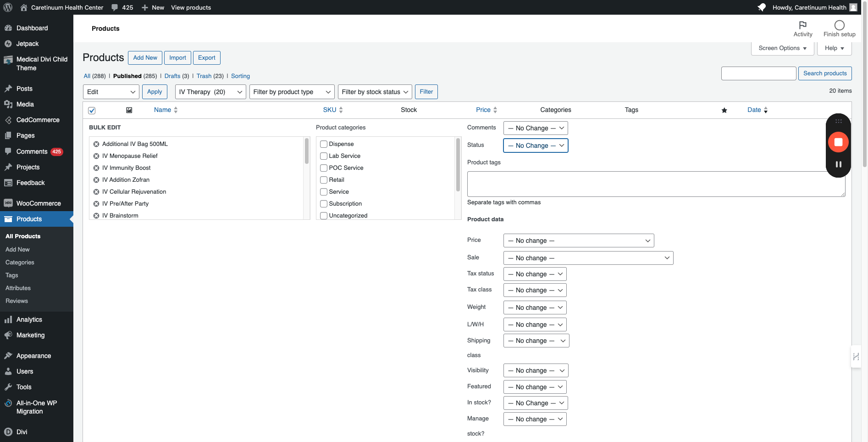Remove IV Menopause Relief from bulk edit
This screenshot has width=868, height=442.
(x=96, y=156)
